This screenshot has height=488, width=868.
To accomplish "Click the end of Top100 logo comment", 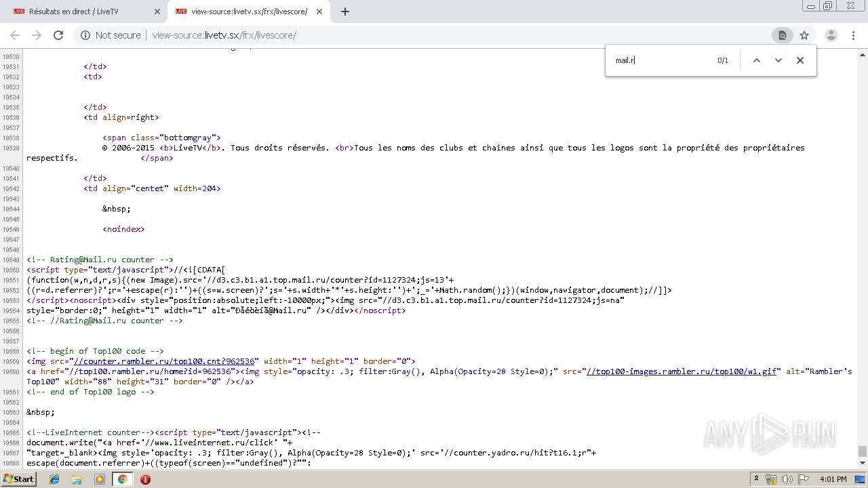I will point(90,392).
